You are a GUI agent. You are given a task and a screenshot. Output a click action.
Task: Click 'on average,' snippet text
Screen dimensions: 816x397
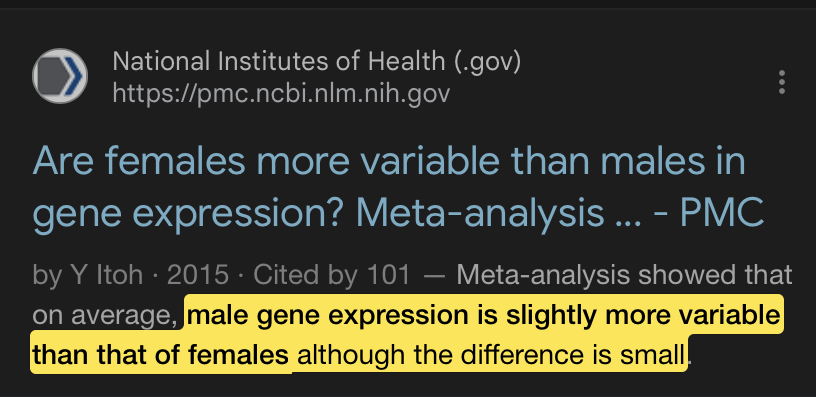(x=106, y=315)
